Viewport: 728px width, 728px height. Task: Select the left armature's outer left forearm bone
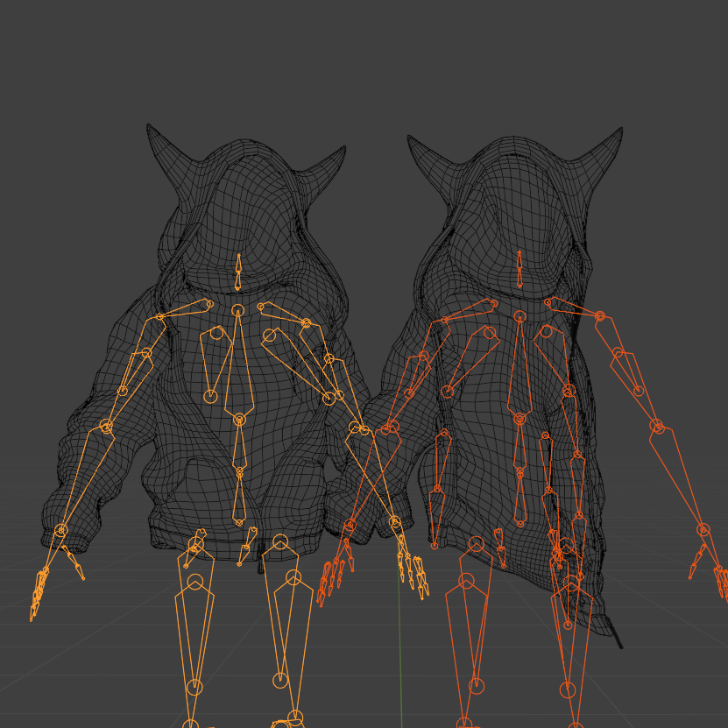click(83, 478)
